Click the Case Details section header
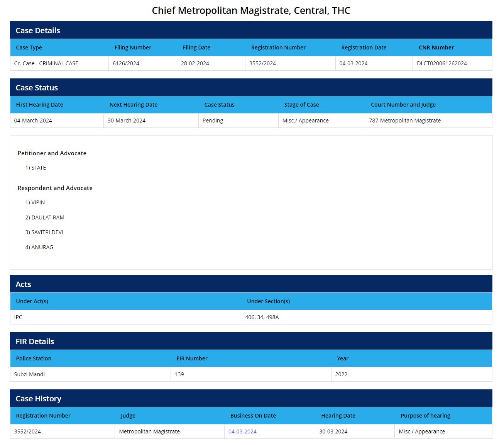Viewport: 504px width, 445px height. coord(38,31)
